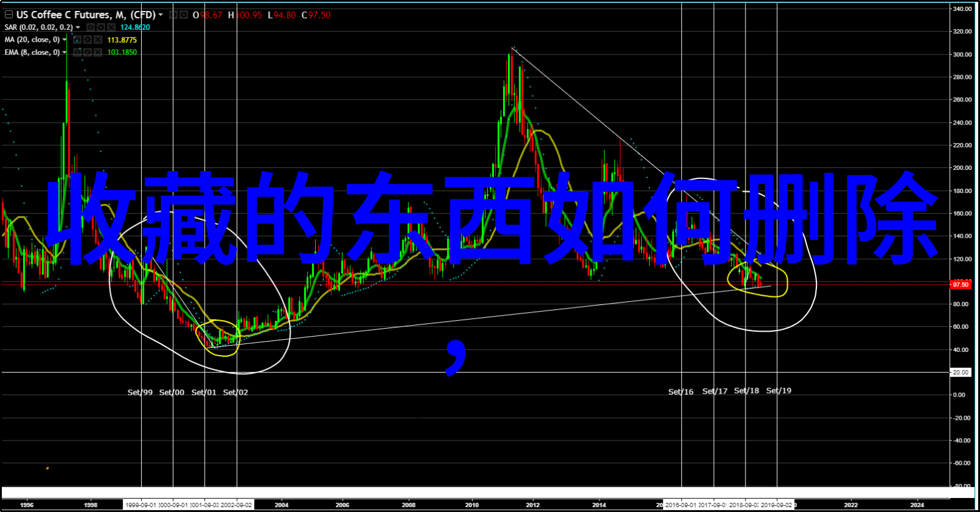
Task: Click the 2019-09-02 date marker on time axis
Action: point(777,505)
